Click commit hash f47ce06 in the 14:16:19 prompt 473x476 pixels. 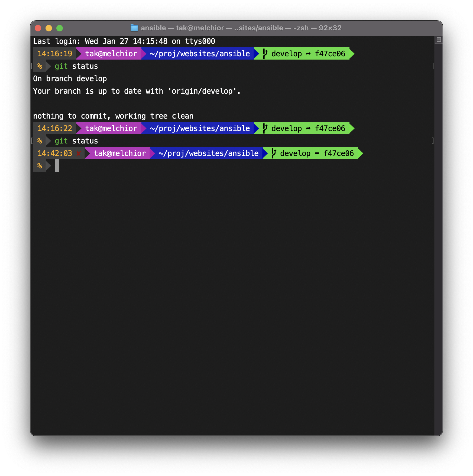click(330, 54)
